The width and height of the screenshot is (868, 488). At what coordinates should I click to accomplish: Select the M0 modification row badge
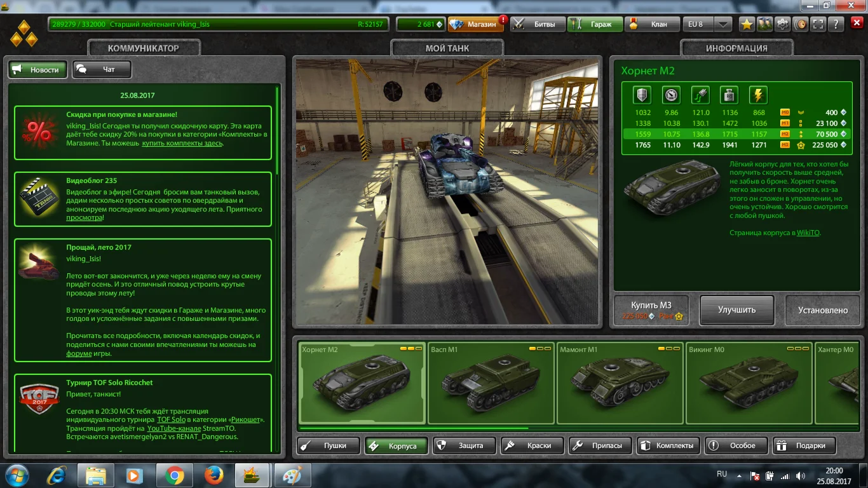(785, 112)
